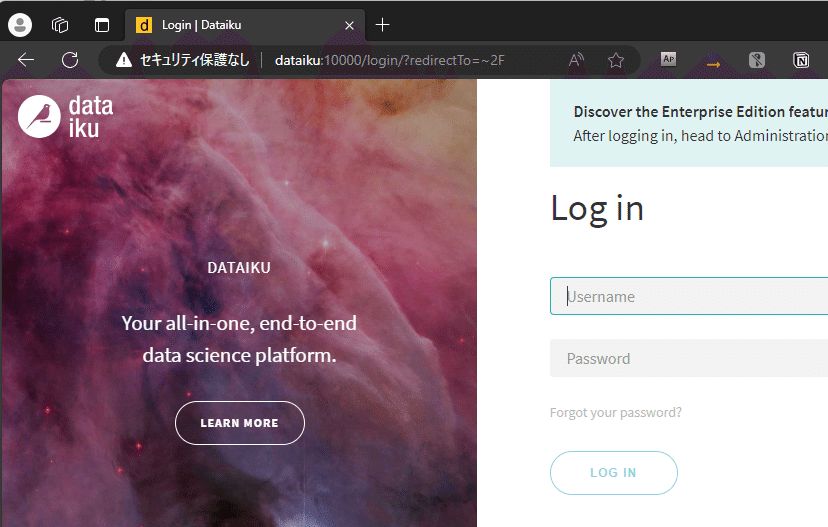Click the LOG IN button

(x=614, y=473)
